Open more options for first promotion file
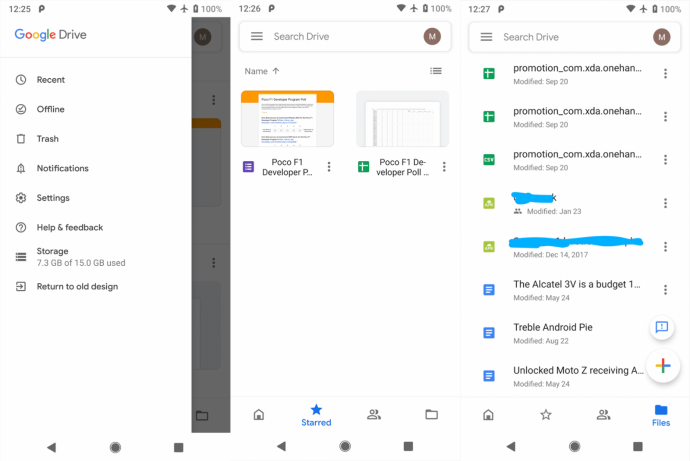Image resolution: width=690 pixels, height=461 pixels. click(665, 73)
